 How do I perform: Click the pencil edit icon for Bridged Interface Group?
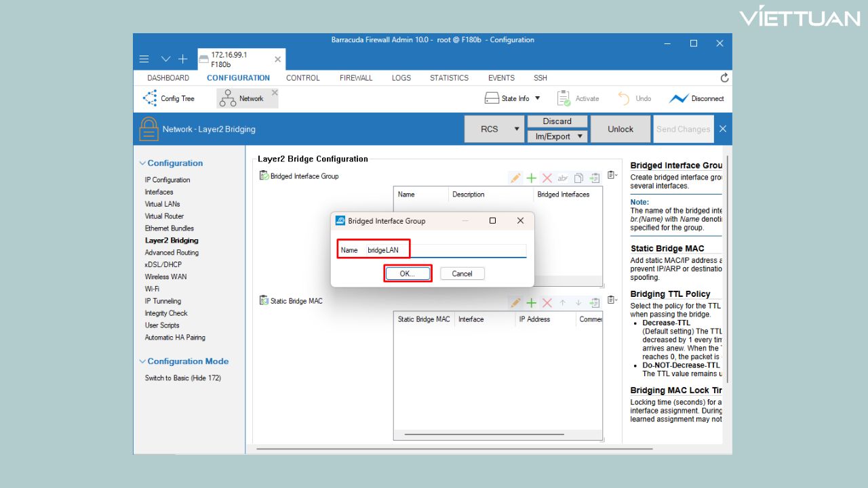coord(515,178)
